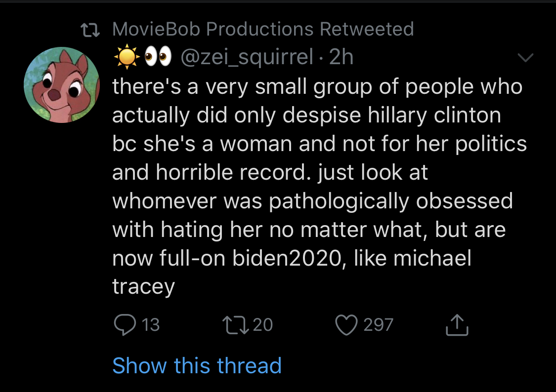Click the reply speech bubble icon
The image size is (556, 392).
click(x=125, y=324)
